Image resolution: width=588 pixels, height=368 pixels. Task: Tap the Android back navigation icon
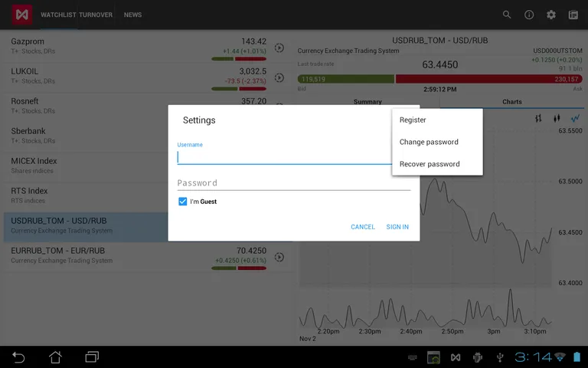pyautogui.click(x=18, y=357)
